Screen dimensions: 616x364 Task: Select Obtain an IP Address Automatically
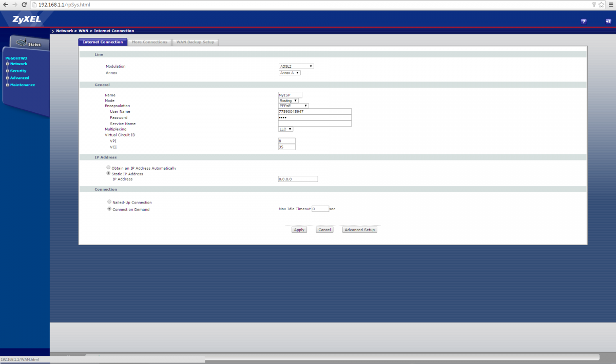(x=108, y=168)
